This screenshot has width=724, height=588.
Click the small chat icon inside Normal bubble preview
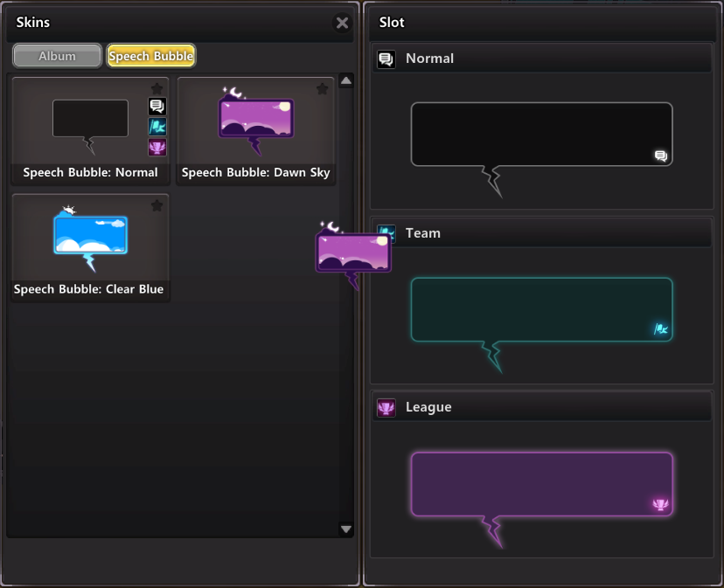click(661, 156)
